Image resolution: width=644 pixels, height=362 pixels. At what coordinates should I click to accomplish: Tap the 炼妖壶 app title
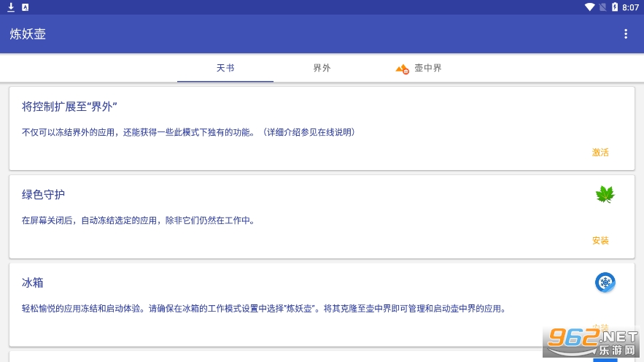28,34
